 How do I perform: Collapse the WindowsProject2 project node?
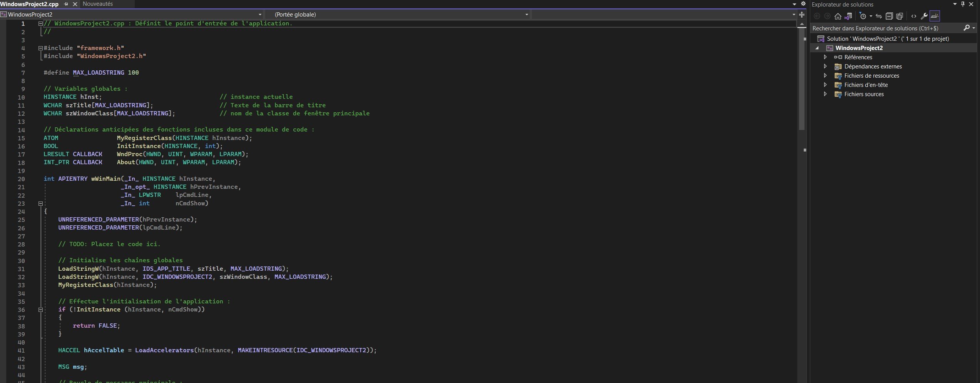coord(817,48)
